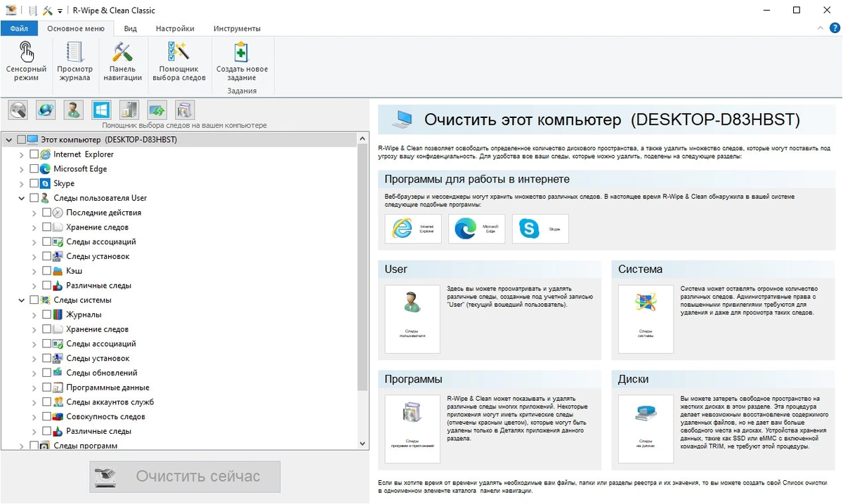Collapse the ribbon using the top-right arrow
Viewport: 843px width, 504px height.
(x=820, y=28)
